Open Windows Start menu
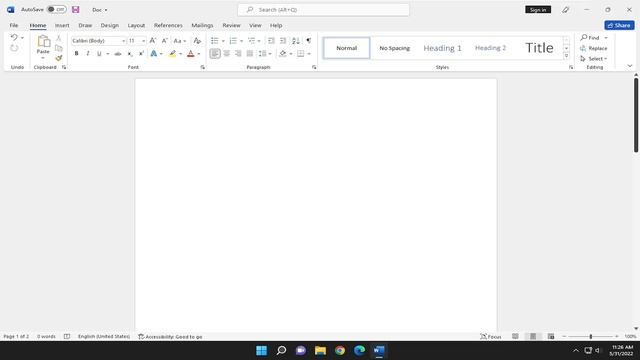Screen dimensions: 640x360 [x=261, y=350]
